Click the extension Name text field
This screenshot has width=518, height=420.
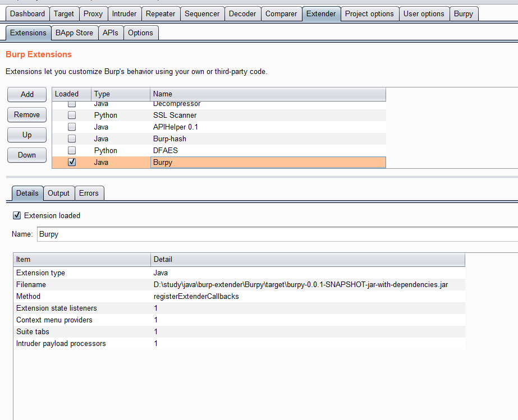(275, 234)
